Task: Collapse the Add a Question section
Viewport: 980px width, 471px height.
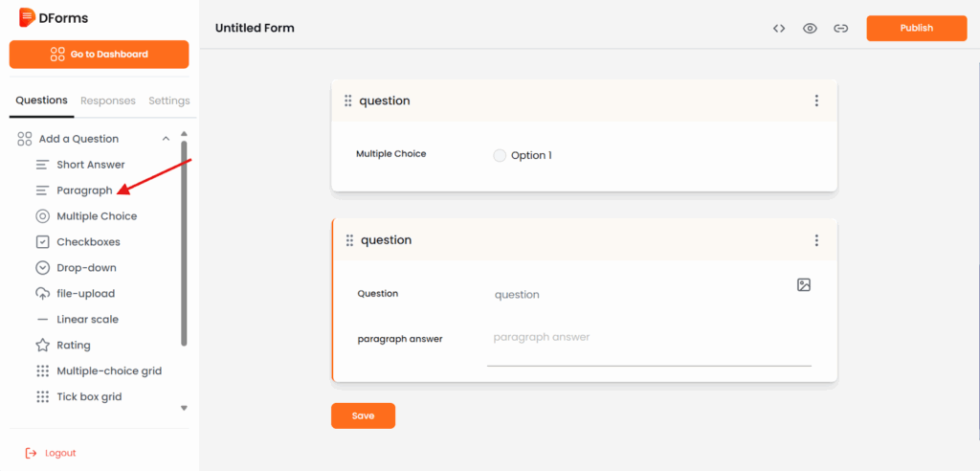Action: [x=166, y=139]
